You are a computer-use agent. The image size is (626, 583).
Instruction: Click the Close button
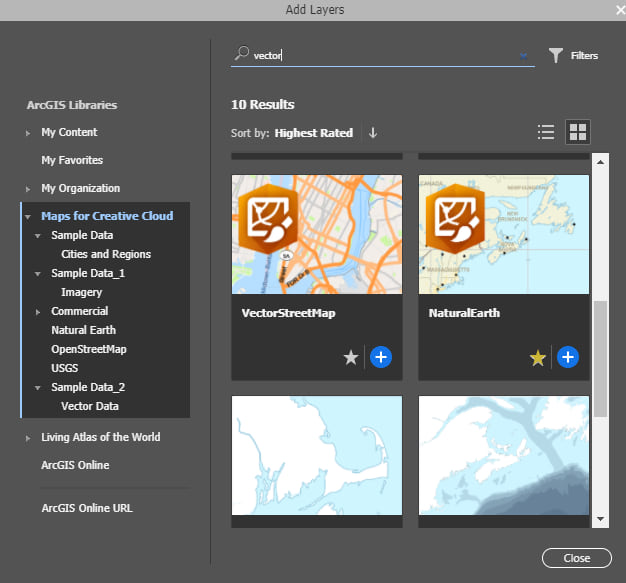pyautogui.click(x=576, y=558)
